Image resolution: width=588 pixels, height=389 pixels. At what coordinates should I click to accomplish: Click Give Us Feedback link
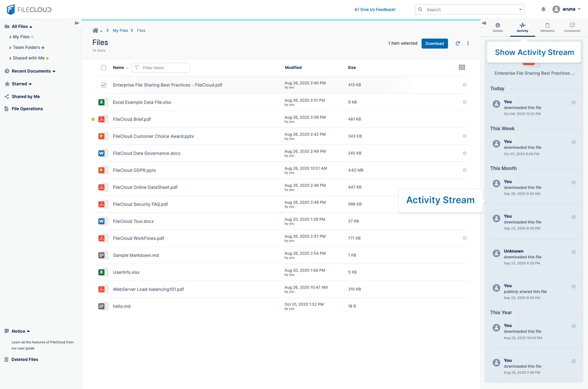tap(375, 9)
